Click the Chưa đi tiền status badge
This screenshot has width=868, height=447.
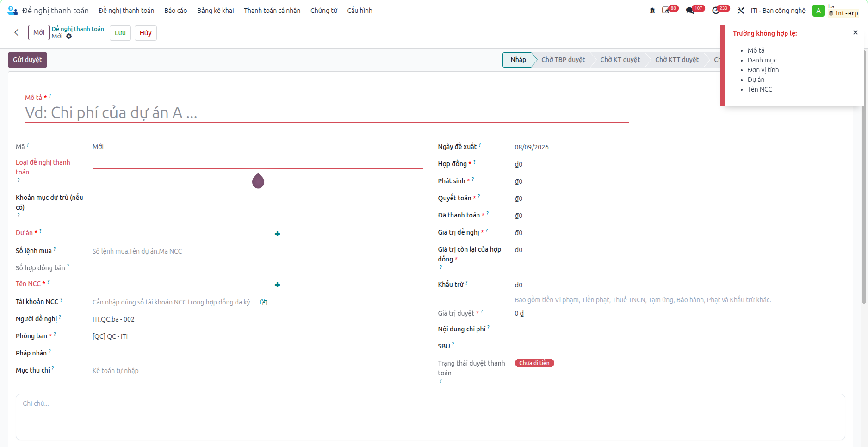pyautogui.click(x=534, y=363)
